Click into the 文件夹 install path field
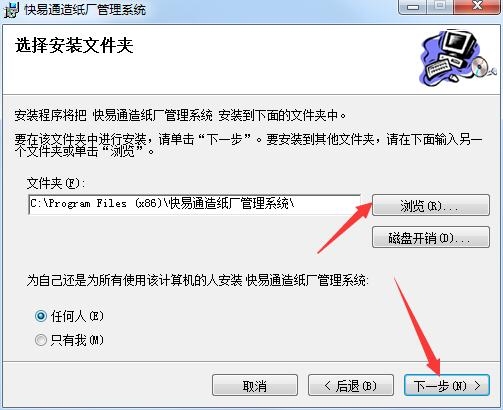The width and height of the screenshot is (503, 410). (x=195, y=204)
